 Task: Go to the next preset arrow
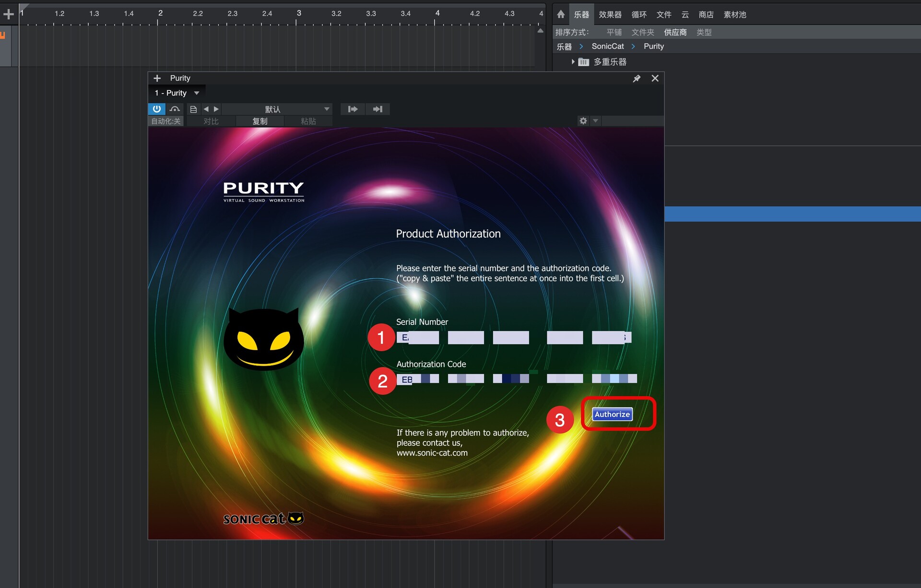click(x=216, y=109)
